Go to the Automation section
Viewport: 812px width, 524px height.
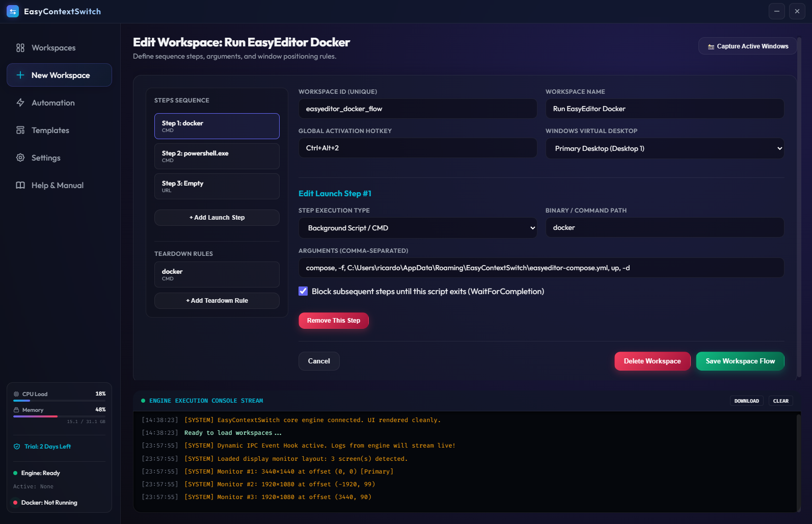coord(59,102)
